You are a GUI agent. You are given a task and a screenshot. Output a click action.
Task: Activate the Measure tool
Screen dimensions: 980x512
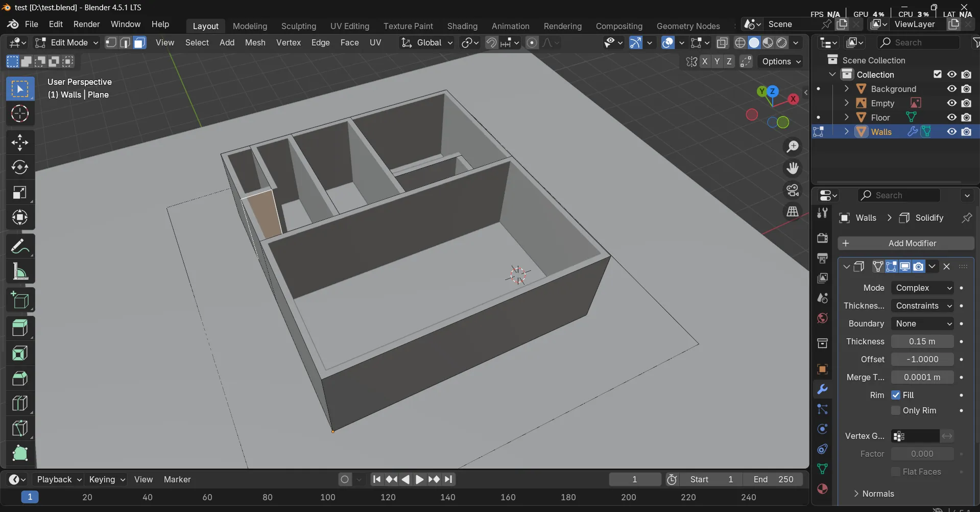[x=20, y=272]
